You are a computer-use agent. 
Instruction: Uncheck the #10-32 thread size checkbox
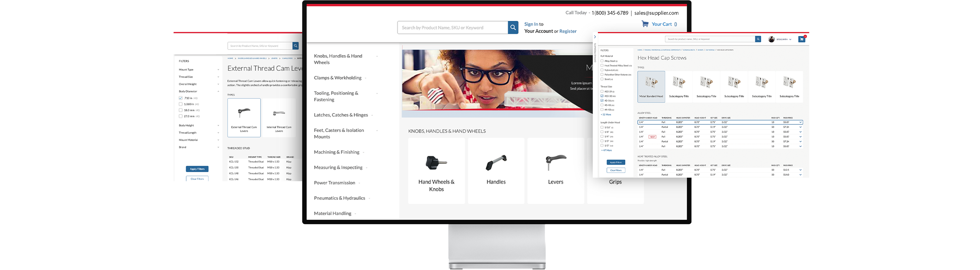click(x=602, y=96)
